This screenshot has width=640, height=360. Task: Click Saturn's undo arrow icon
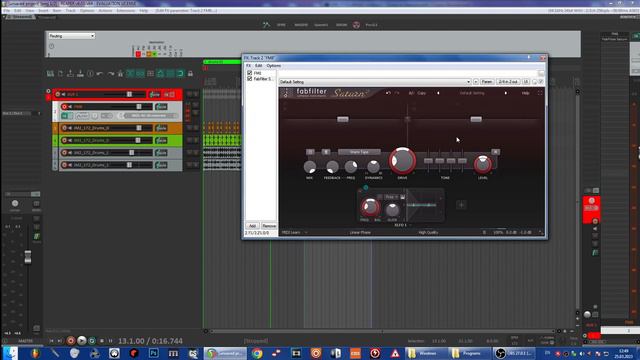tap(388, 93)
